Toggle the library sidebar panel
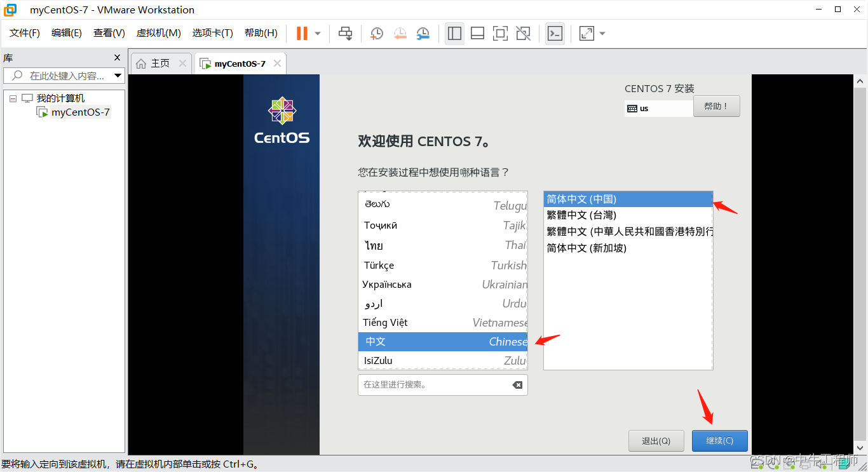 pyautogui.click(x=454, y=33)
